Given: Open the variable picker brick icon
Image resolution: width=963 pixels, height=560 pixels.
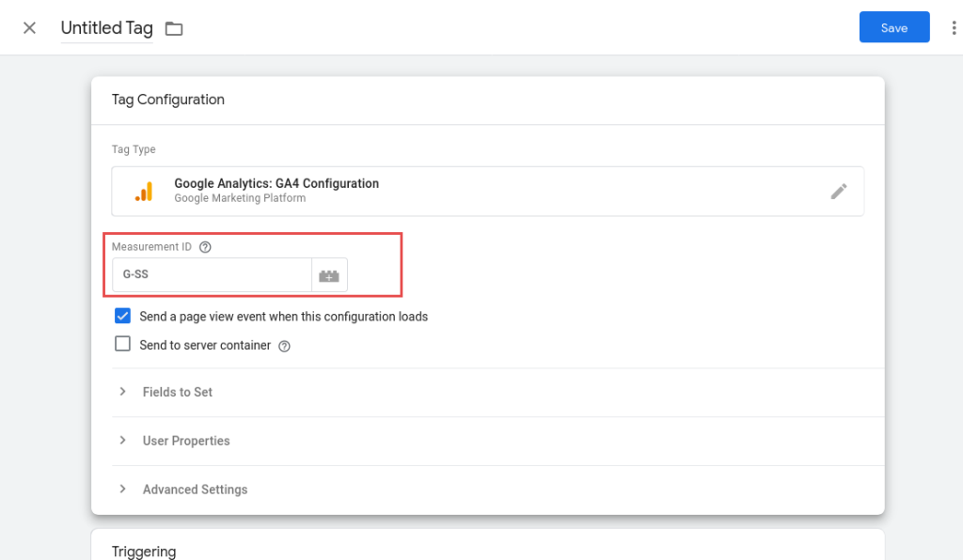Looking at the screenshot, I should point(329,275).
